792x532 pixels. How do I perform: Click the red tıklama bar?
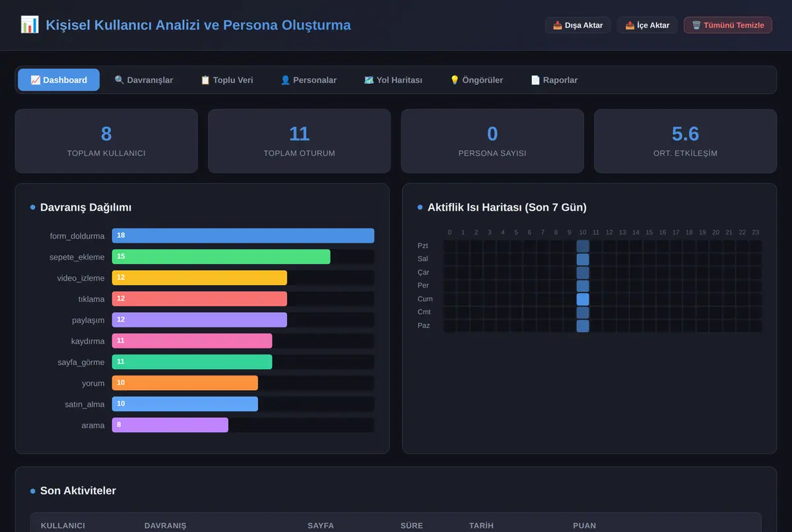coord(199,299)
